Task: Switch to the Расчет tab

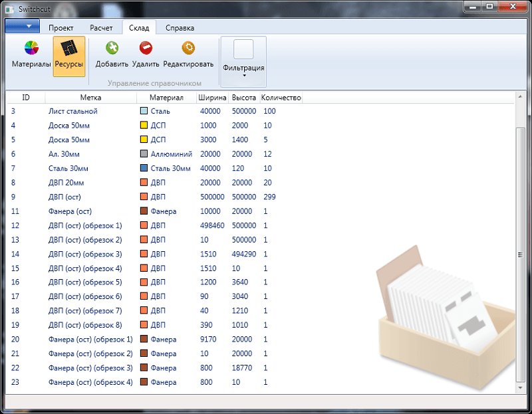Action: tap(101, 28)
